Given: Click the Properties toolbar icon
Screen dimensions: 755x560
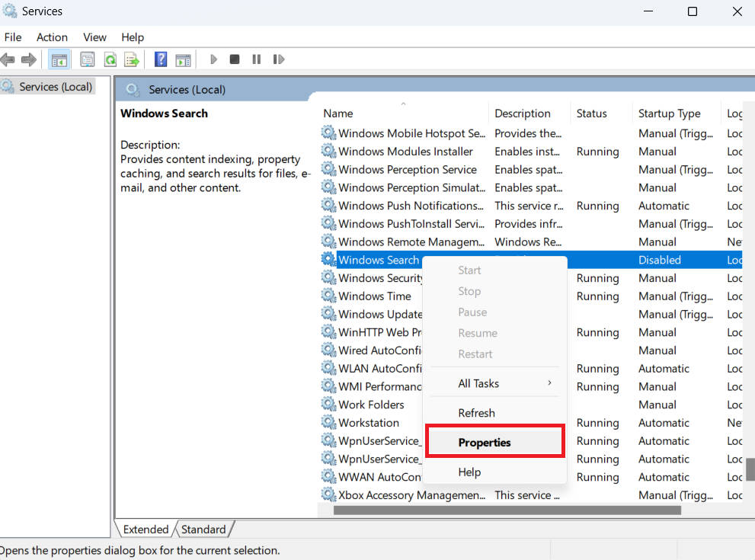Looking at the screenshot, I should point(87,59).
